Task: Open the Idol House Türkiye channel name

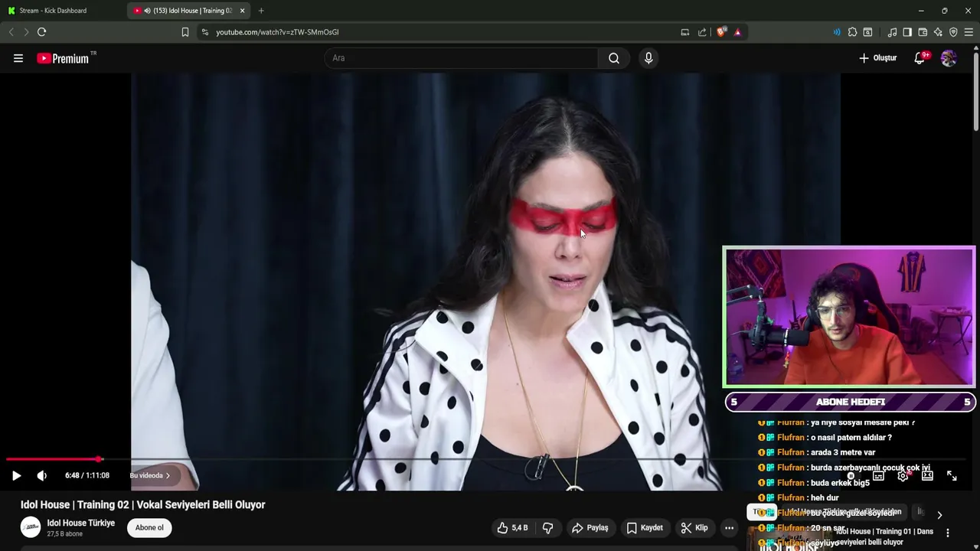Action: [x=80, y=523]
